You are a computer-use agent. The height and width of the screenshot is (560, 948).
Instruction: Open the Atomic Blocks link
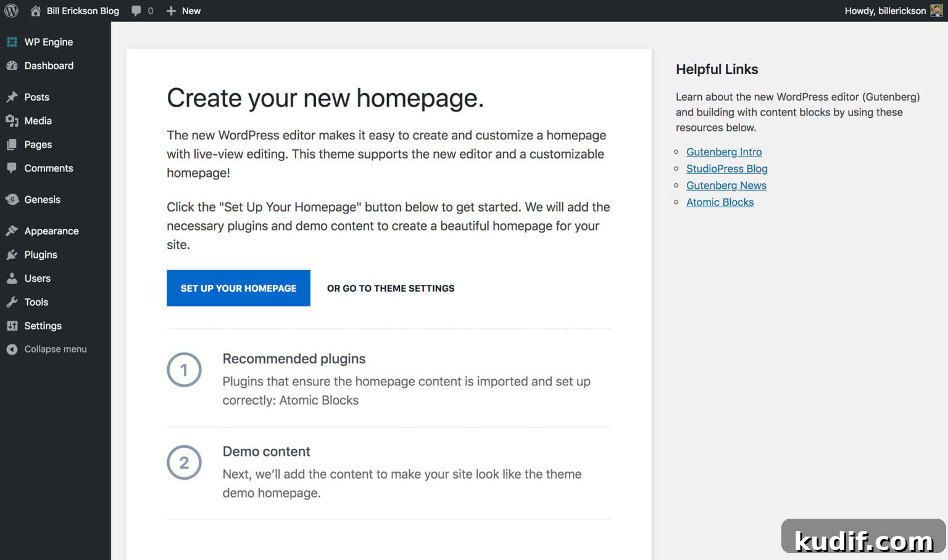(x=720, y=202)
